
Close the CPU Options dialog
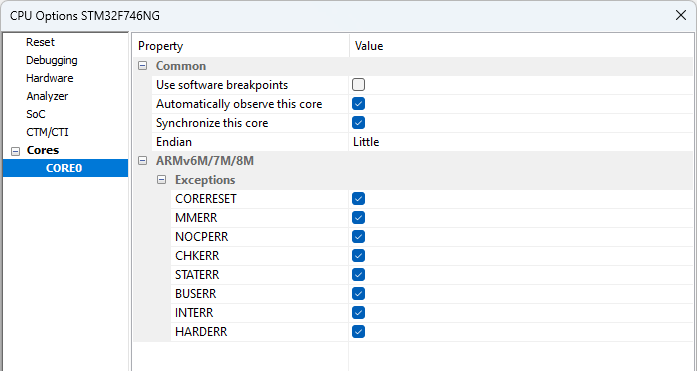(681, 16)
